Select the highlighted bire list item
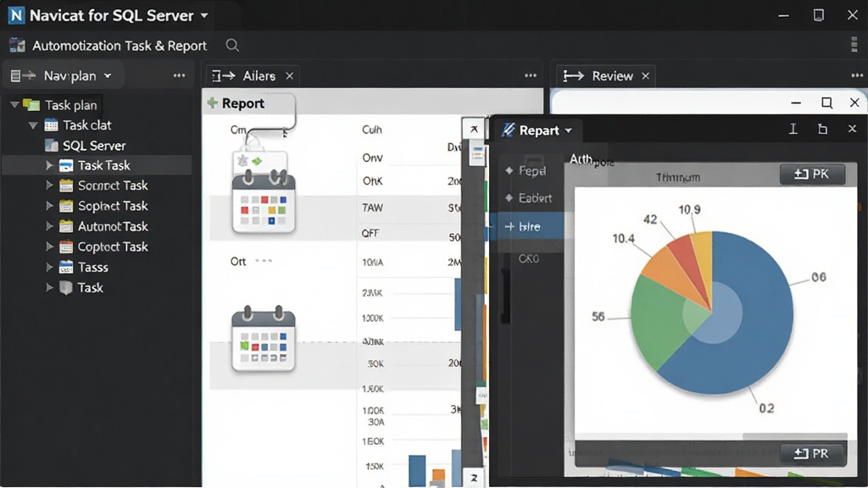 click(529, 226)
